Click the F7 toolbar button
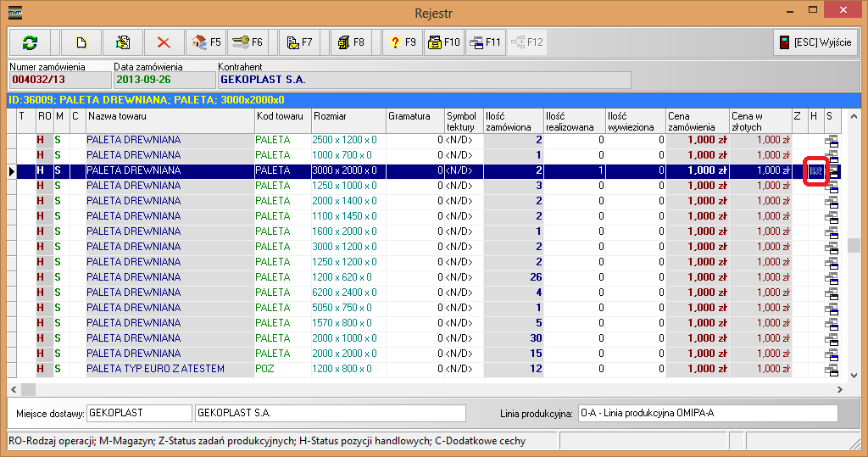Screen dimensions: 868x457 [x=299, y=42]
